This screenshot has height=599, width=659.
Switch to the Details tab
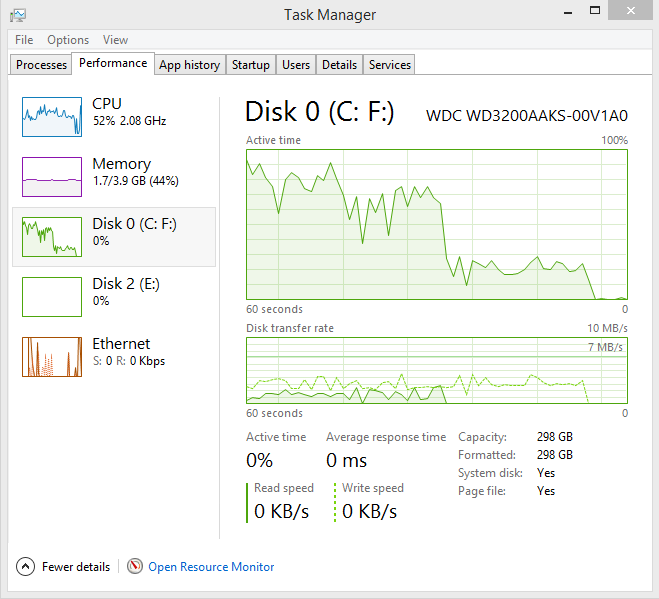click(339, 65)
